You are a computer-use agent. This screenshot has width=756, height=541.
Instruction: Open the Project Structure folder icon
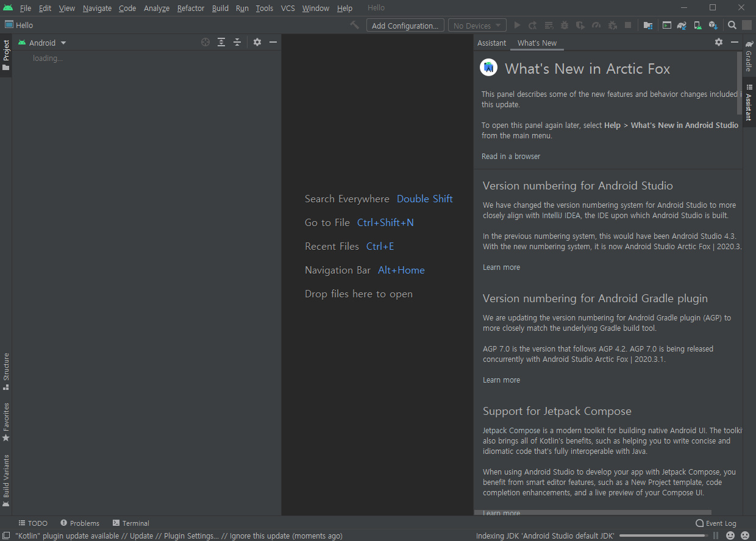pos(647,26)
